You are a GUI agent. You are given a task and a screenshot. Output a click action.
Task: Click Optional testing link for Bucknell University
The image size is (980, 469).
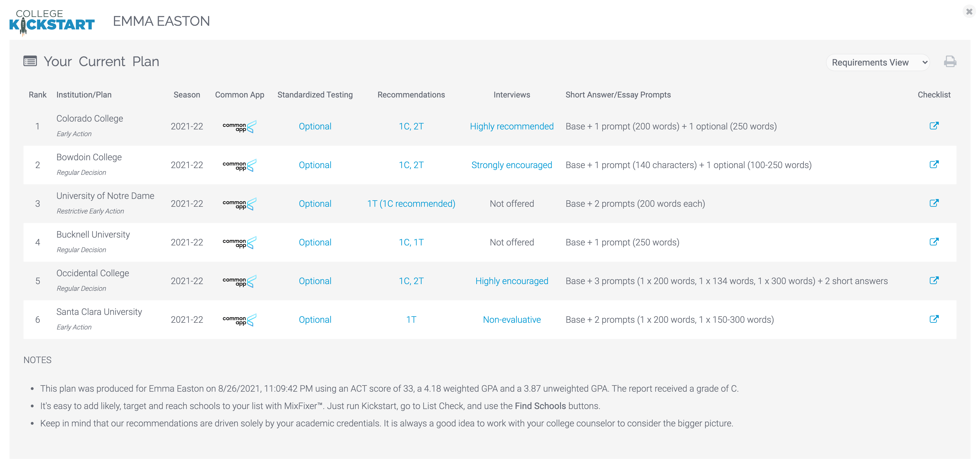[315, 242]
